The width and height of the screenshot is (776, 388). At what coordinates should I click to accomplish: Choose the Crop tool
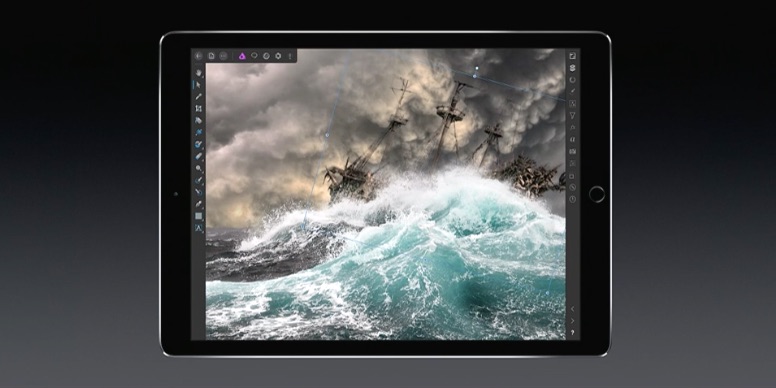[x=199, y=108]
